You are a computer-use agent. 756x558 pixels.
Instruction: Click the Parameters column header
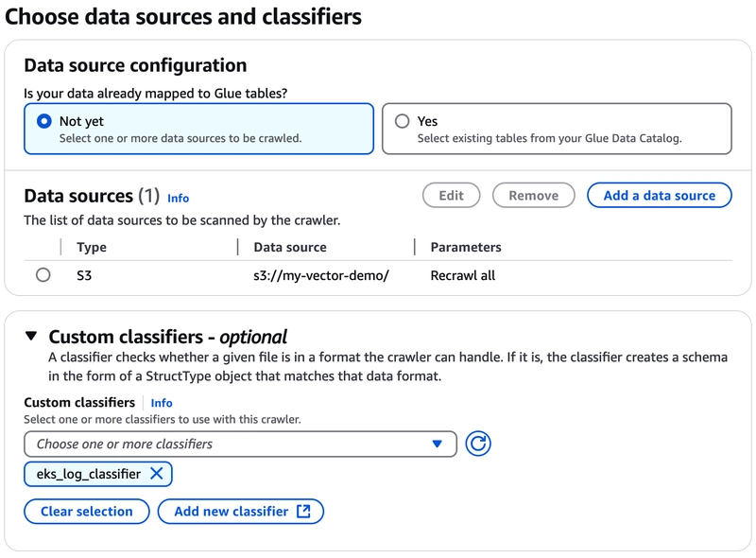[x=466, y=247]
